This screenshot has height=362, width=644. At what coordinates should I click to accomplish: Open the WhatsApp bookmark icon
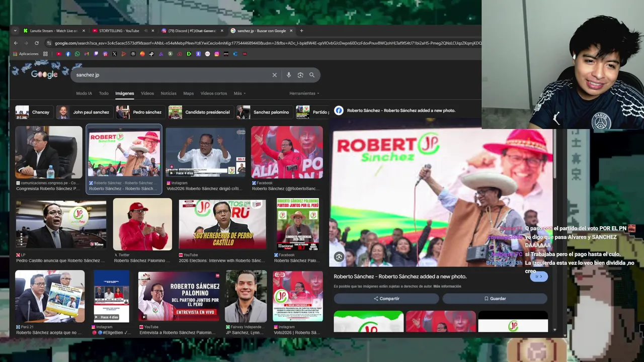pos(77,54)
